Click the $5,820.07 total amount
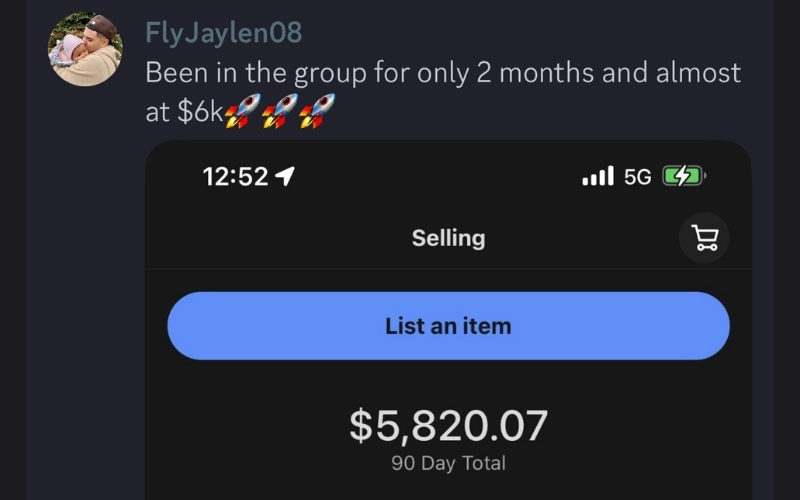The height and width of the screenshot is (500, 800). tap(448, 425)
